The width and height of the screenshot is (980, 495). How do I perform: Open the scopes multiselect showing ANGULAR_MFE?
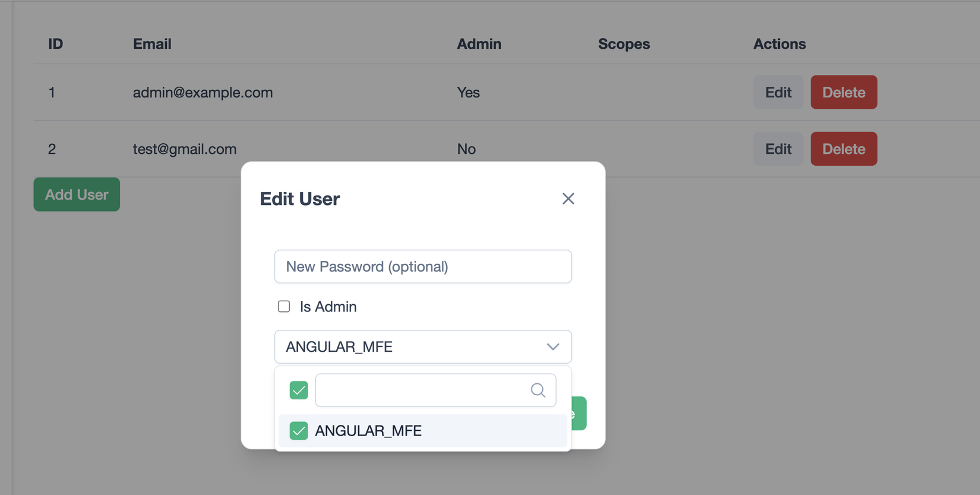410,347
